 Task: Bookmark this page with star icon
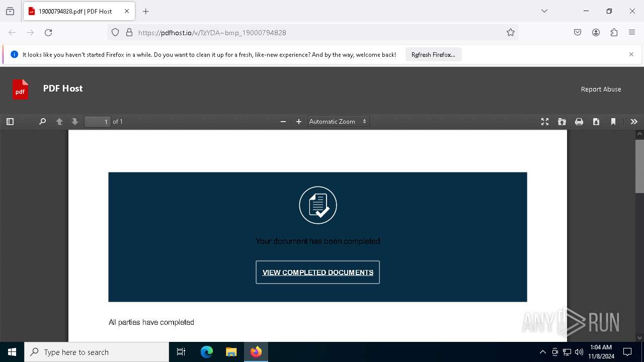click(511, 33)
